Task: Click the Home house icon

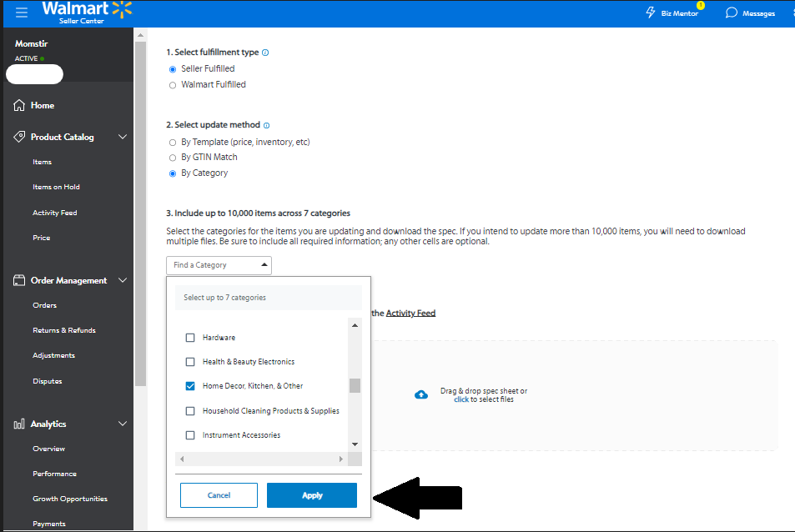Action: coord(19,105)
